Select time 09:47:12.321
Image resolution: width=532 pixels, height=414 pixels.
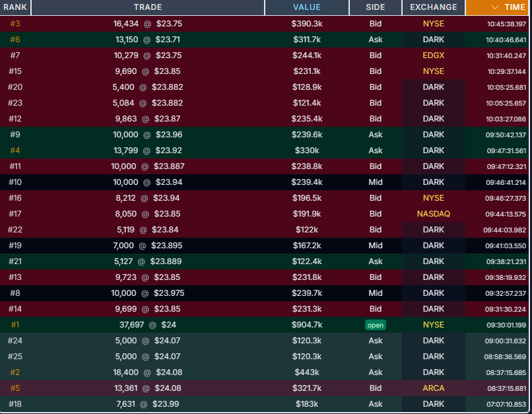tap(506, 166)
